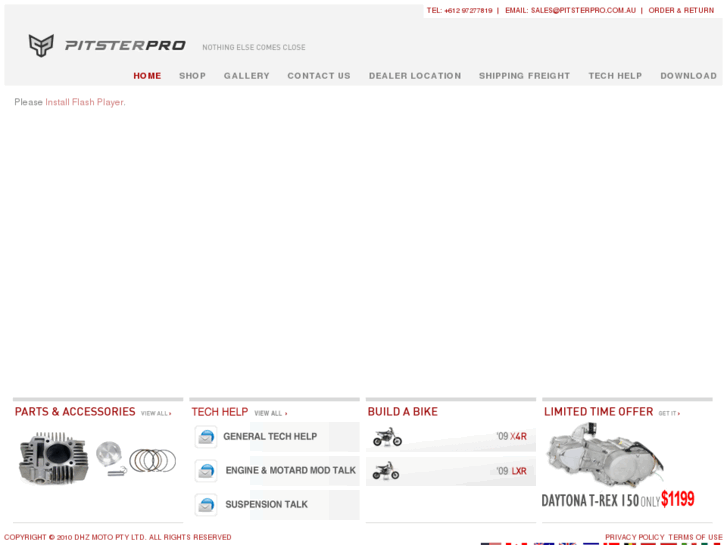Open the Engine & Motard Mod Talk icon

(x=206, y=471)
